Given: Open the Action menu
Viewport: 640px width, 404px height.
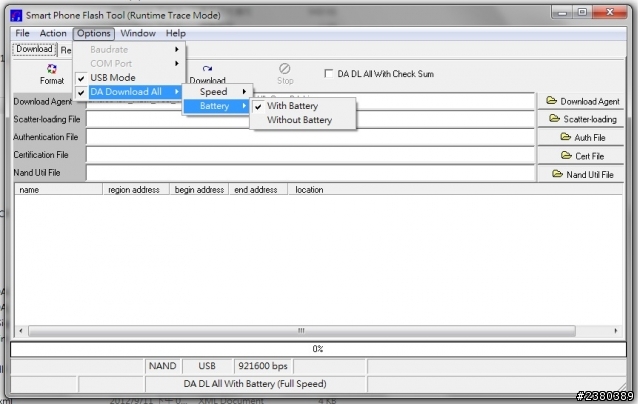Looking at the screenshot, I should point(53,33).
